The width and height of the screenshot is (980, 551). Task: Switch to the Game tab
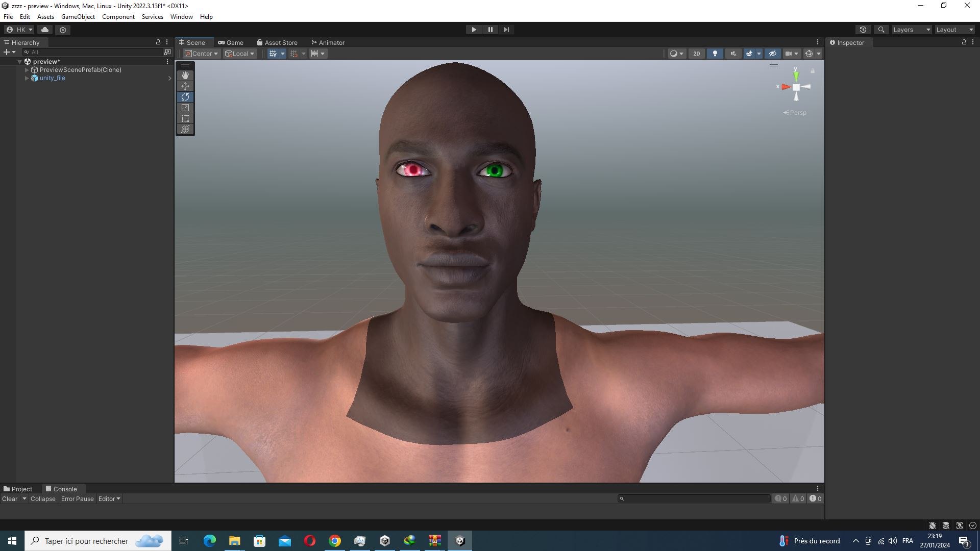click(x=231, y=43)
